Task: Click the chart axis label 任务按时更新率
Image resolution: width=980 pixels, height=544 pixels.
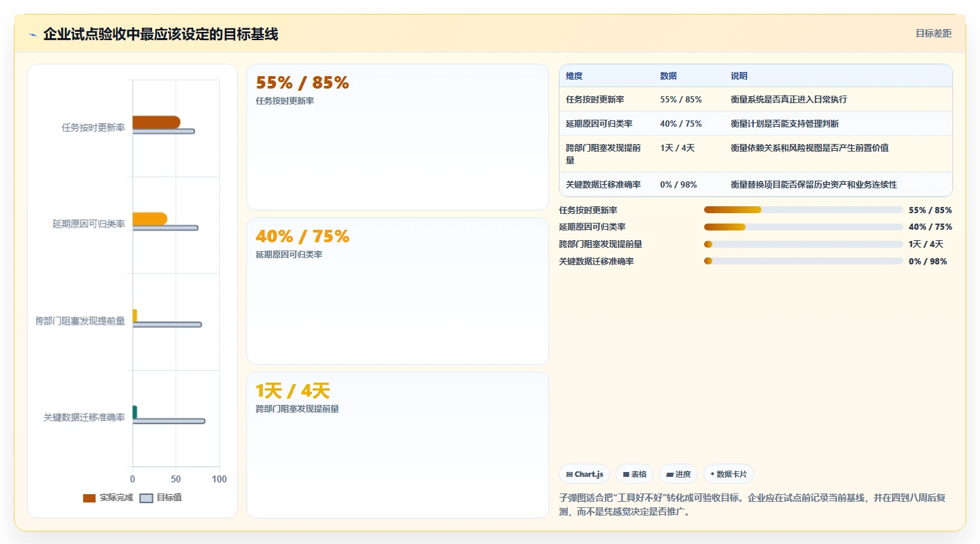Action: click(x=93, y=127)
